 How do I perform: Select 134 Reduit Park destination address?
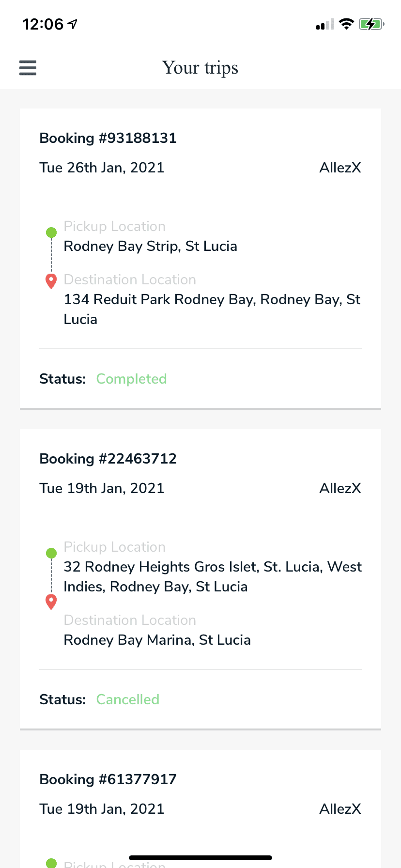pyautogui.click(x=212, y=309)
